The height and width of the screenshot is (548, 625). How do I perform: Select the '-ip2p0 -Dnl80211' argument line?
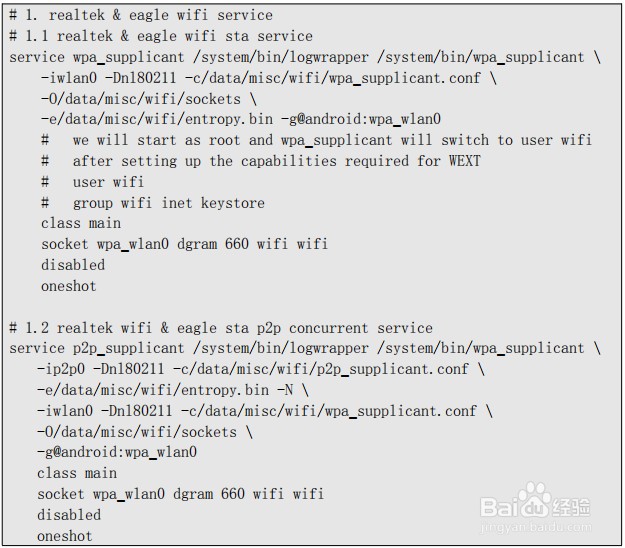pos(260,369)
